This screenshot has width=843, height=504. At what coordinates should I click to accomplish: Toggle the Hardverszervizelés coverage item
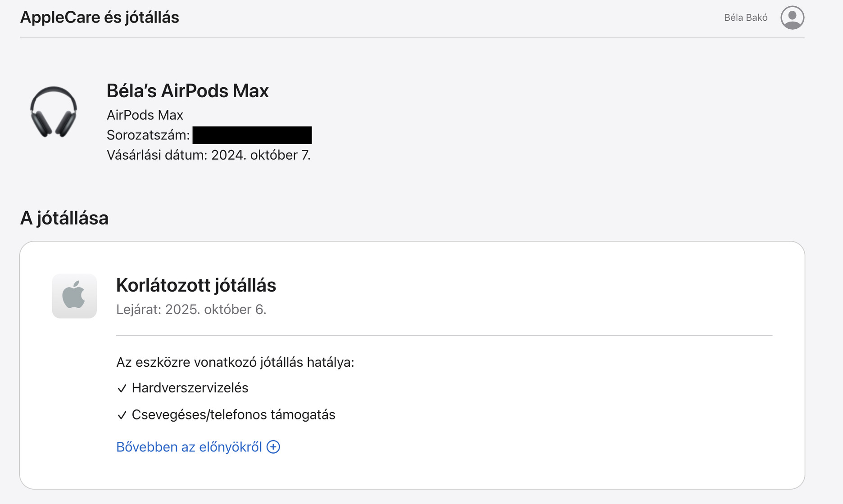click(189, 388)
